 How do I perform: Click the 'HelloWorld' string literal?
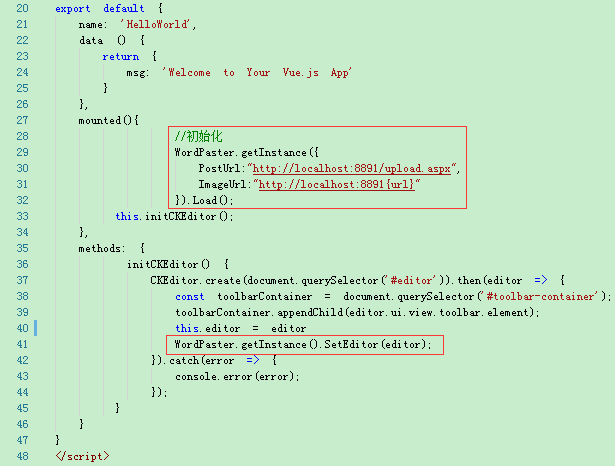(x=156, y=24)
